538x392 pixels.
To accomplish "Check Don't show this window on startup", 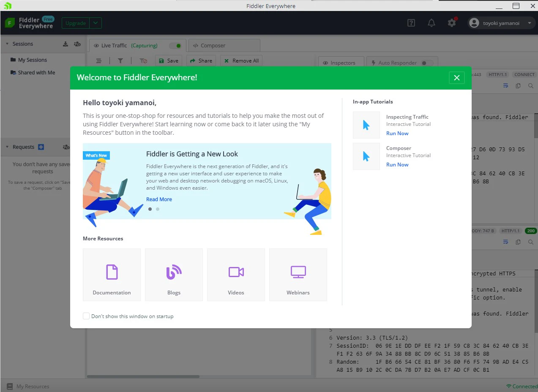I will (x=86, y=316).
